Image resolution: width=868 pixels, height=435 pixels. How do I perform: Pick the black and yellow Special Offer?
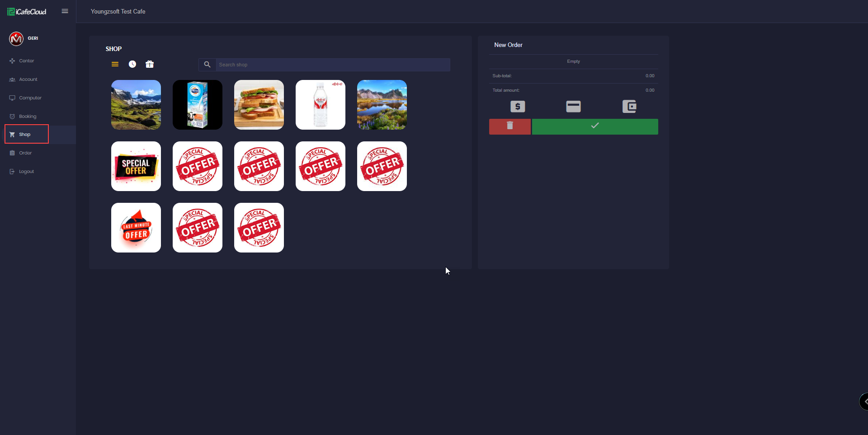coord(136,166)
